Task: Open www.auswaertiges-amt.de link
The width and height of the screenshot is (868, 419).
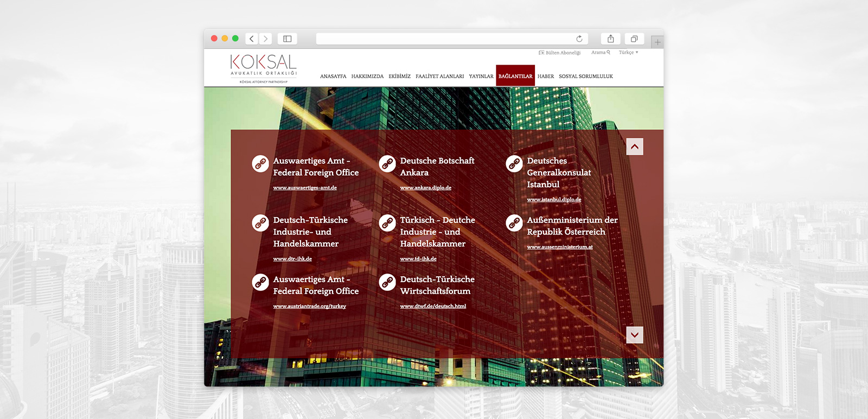Action: [x=305, y=188]
